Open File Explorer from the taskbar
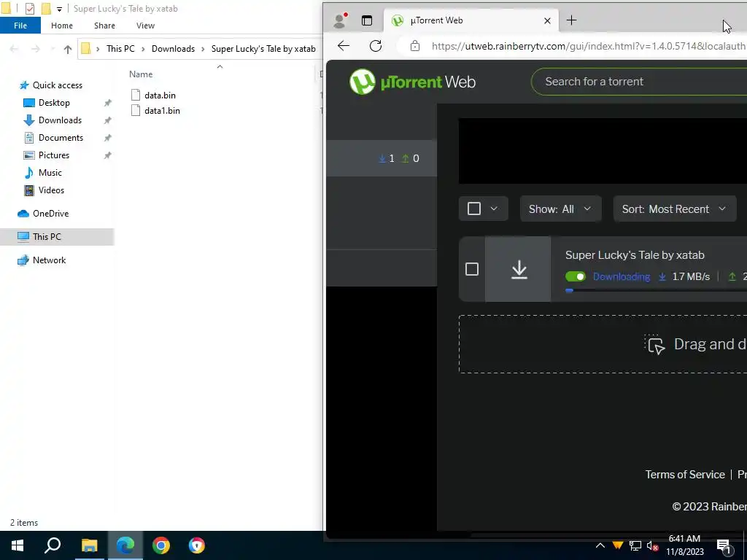 tap(89, 545)
